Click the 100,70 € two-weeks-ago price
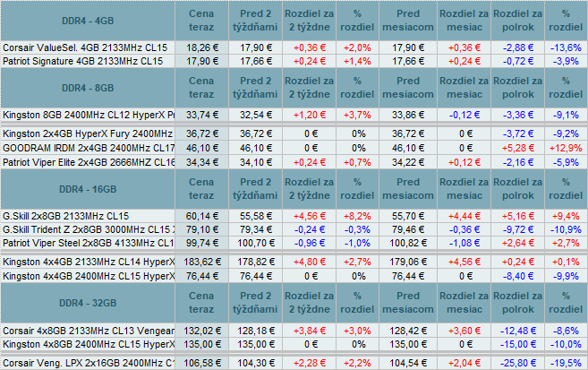The height and width of the screenshot is (370, 588). pos(255,243)
